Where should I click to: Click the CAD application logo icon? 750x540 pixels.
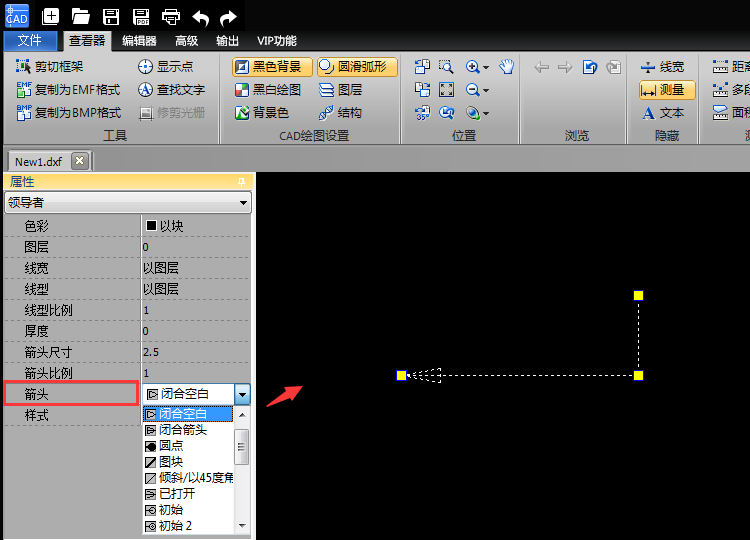click(17, 16)
